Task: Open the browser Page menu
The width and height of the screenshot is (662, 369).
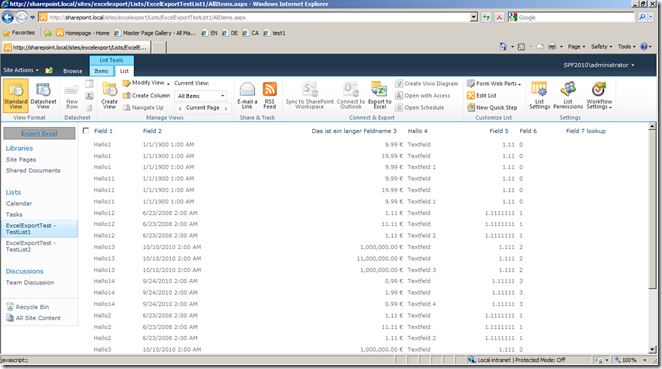Action: click(576, 46)
